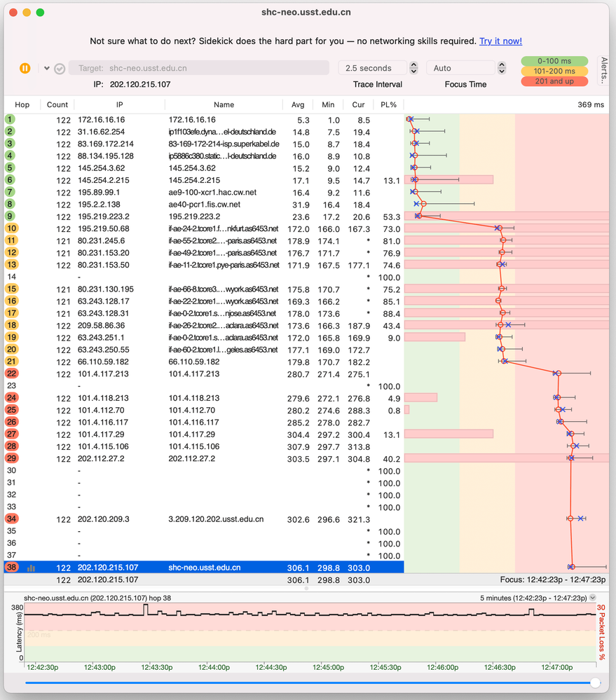Sort by the PL% column header
This screenshot has width=616, height=700.
pos(389,104)
